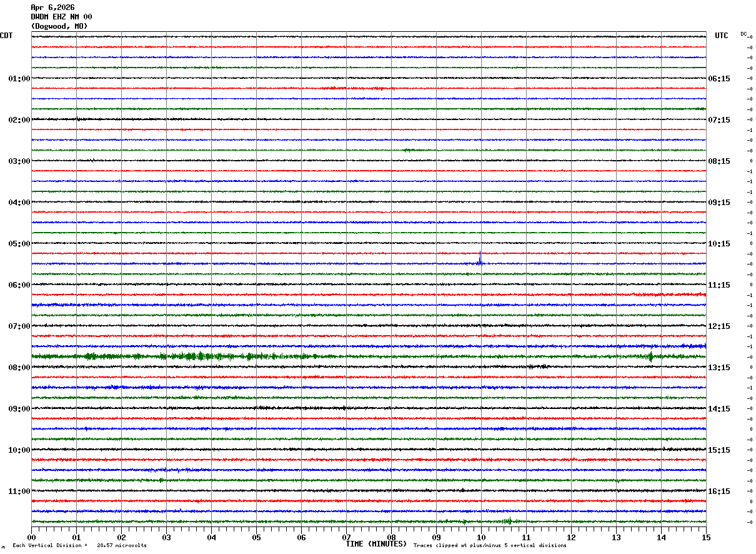Click minute tick label "08" on time axis
This screenshot has width=756, height=554.
click(391, 537)
